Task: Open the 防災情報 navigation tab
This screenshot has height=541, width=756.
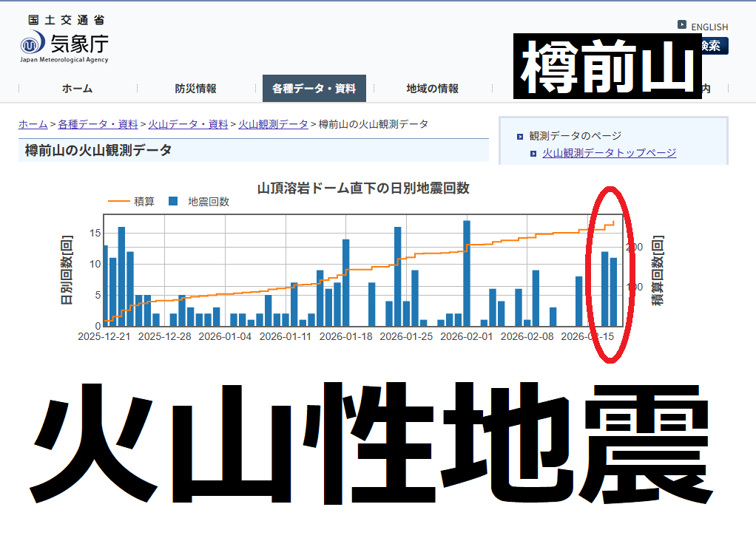Action: (196, 89)
